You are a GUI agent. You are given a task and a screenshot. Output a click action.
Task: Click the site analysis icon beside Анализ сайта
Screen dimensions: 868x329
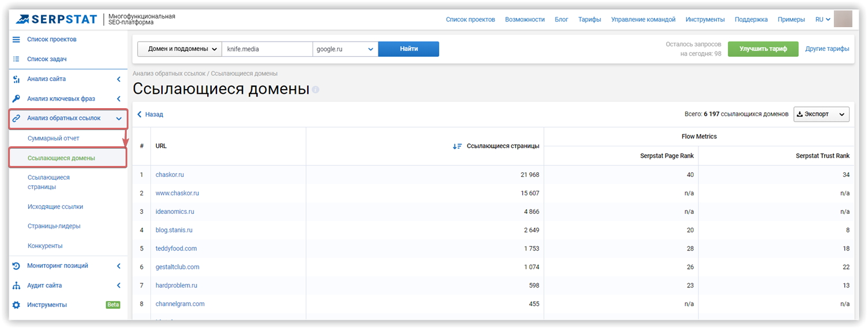tap(16, 79)
